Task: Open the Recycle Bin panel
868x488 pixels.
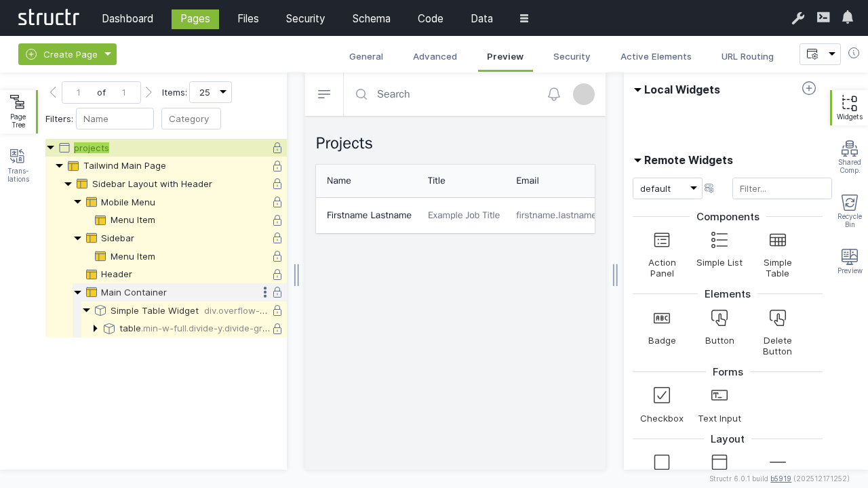Action: click(849, 210)
